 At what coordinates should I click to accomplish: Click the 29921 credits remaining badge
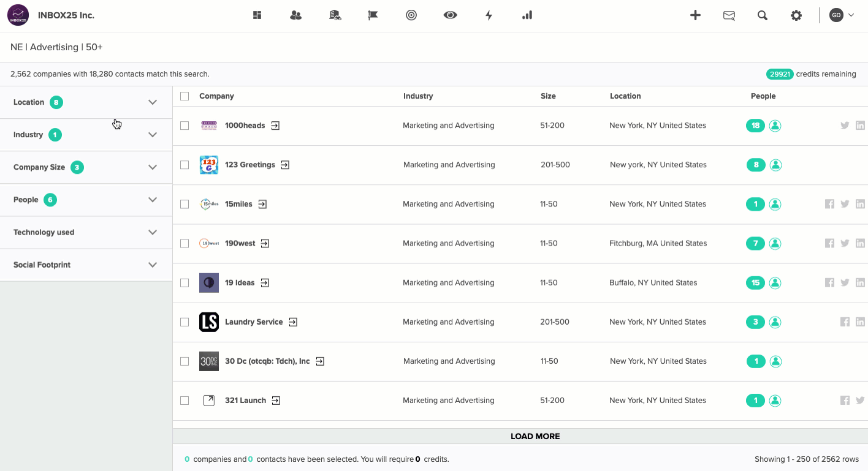pyautogui.click(x=780, y=74)
